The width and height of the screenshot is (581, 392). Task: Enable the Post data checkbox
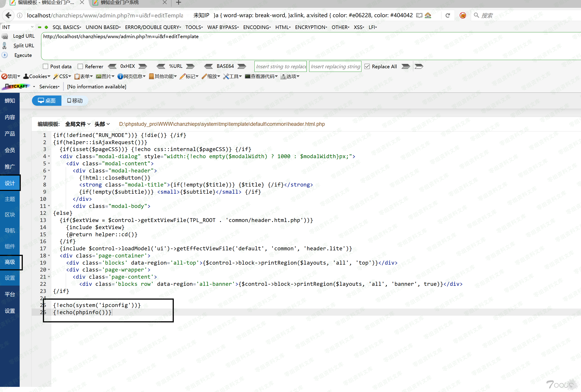[x=46, y=66]
